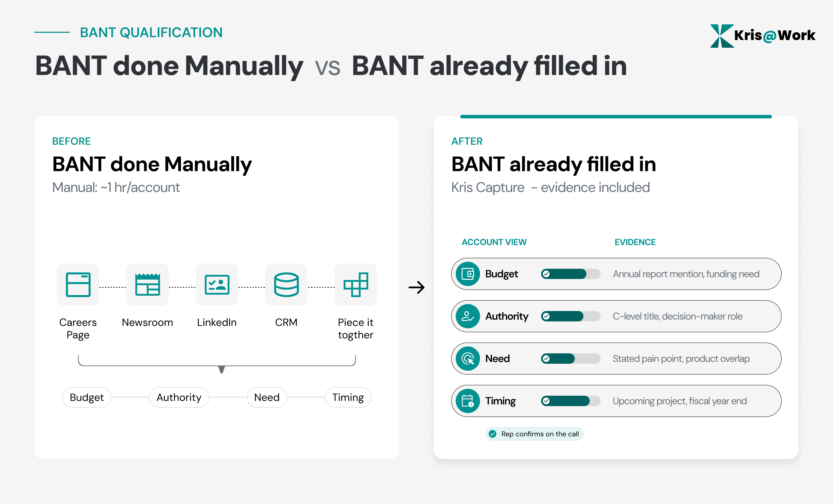Image resolution: width=833 pixels, height=504 pixels.
Task: Choose the Timing pill in Before panel
Action: (348, 397)
